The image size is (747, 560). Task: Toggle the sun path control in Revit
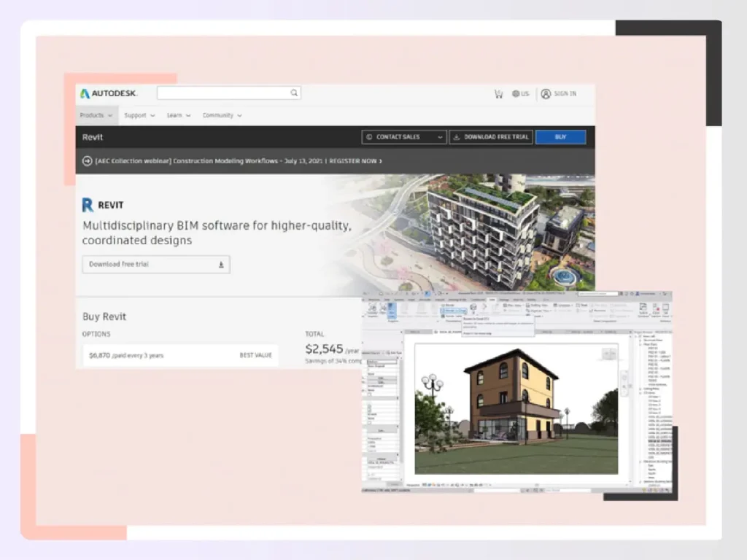[434, 484]
